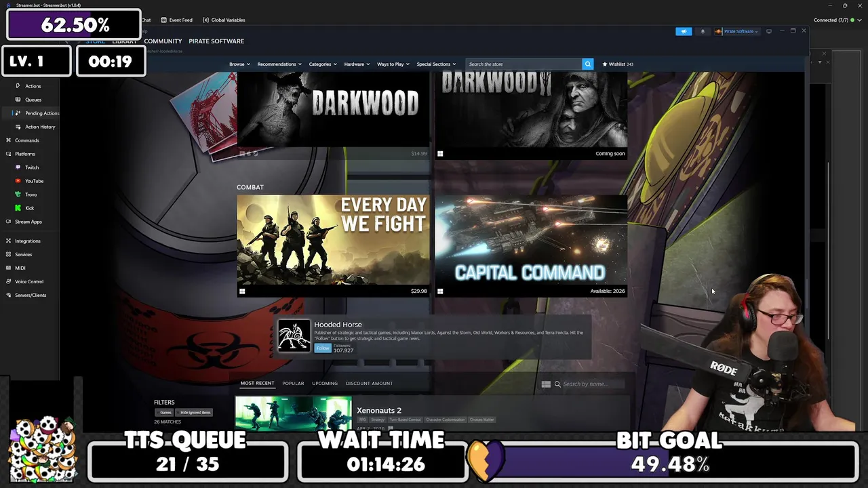Image resolution: width=868 pixels, height=488 pixels.
Task: Expand the Browse dropdown in Steam
Action: pyautogui.click(x=239, y=64)
